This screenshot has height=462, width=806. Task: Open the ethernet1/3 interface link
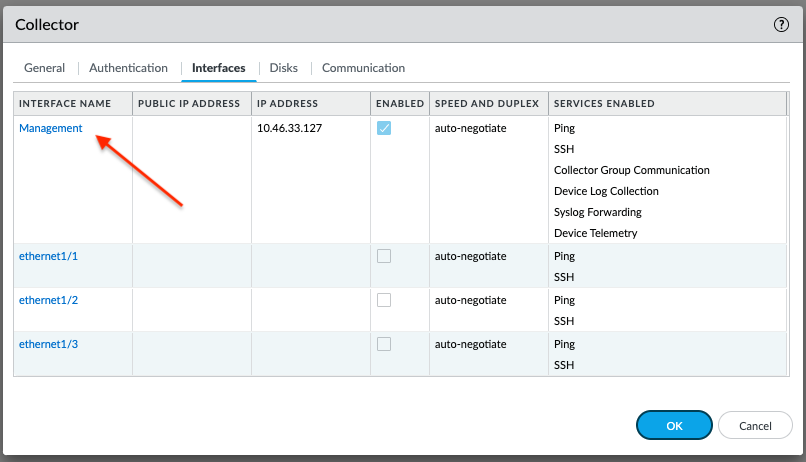pyautogui.click(x=48, y=344)
